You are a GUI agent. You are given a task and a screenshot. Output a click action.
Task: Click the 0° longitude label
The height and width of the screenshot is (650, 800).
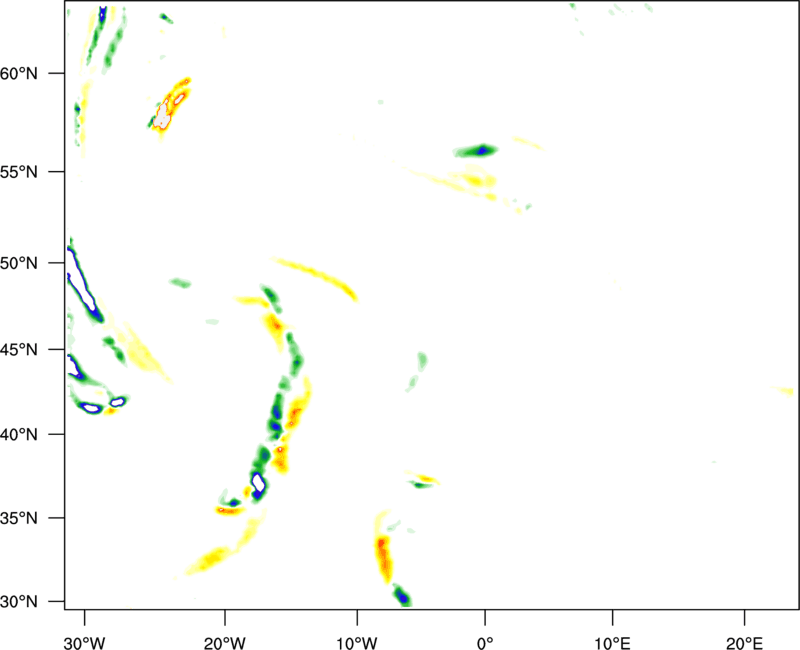[x=485, y=643]
